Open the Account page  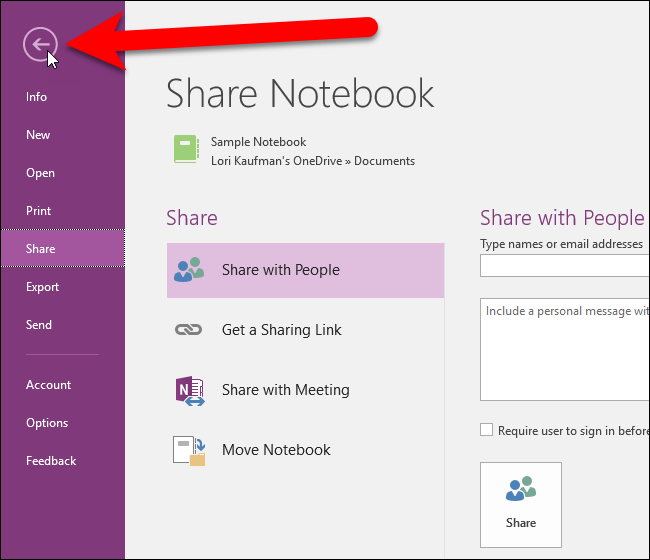[x=48, y=385]
